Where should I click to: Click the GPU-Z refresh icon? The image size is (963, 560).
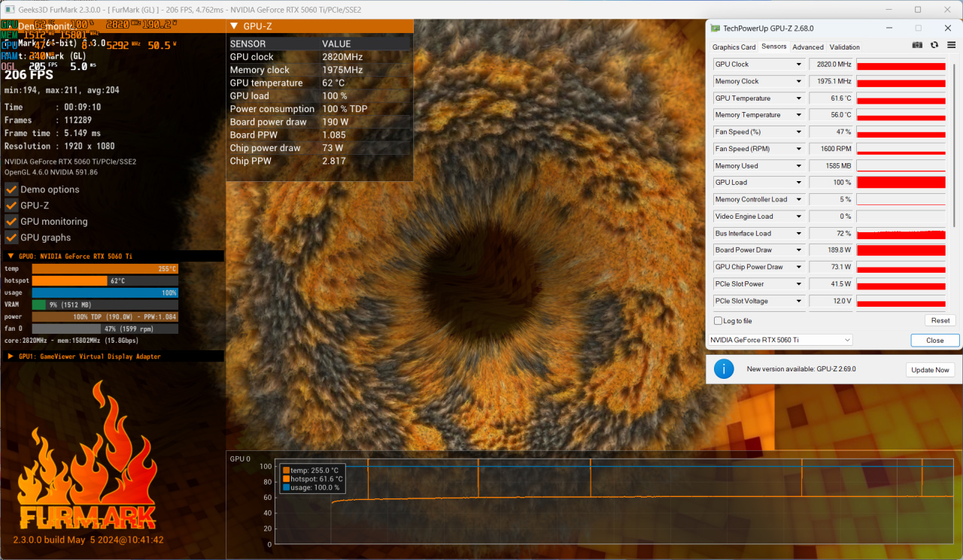pos(934,45)
